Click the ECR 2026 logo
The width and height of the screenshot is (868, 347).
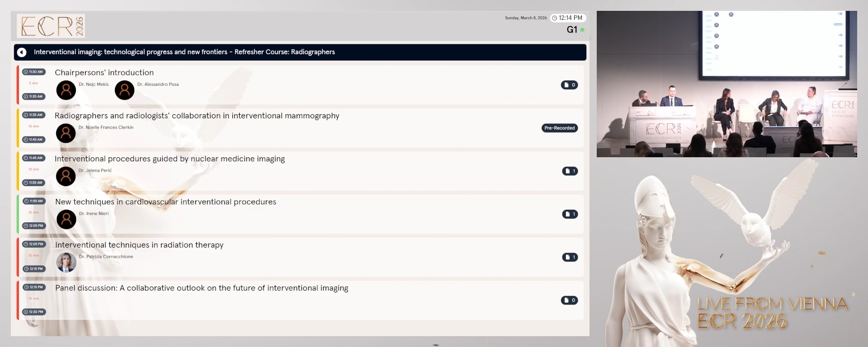51,26
